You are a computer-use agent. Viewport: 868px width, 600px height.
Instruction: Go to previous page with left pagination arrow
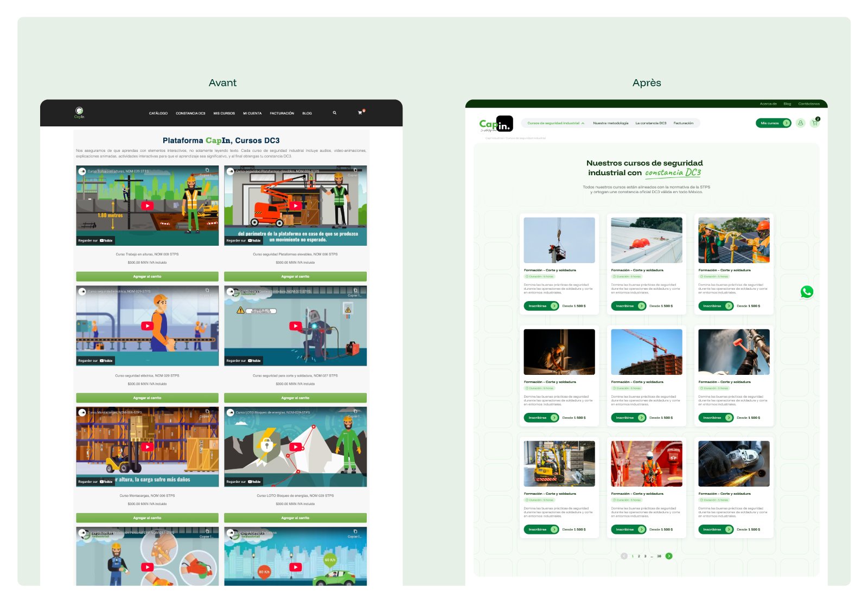[x=624, y=556]
